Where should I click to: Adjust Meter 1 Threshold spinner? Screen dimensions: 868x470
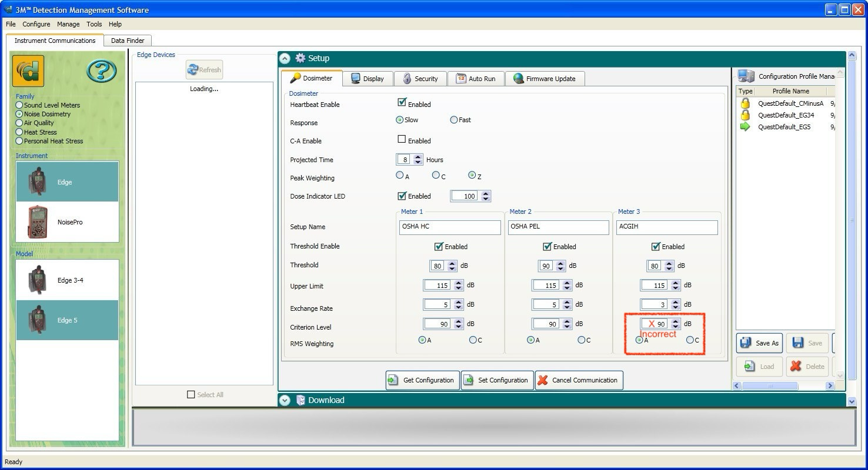click(x=452, y=266)
